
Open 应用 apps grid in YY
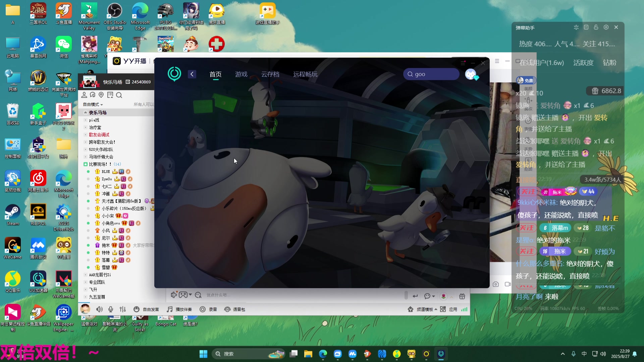[448, 309]
